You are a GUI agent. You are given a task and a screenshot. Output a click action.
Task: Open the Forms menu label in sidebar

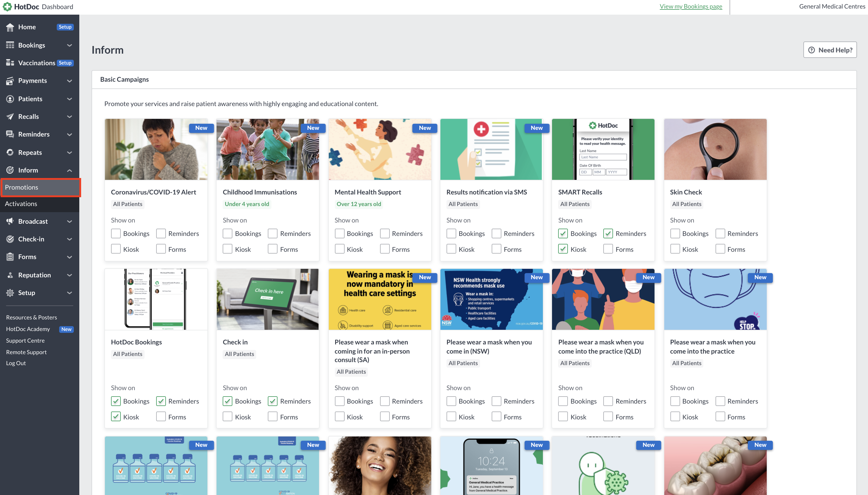[x=27, y=257]
